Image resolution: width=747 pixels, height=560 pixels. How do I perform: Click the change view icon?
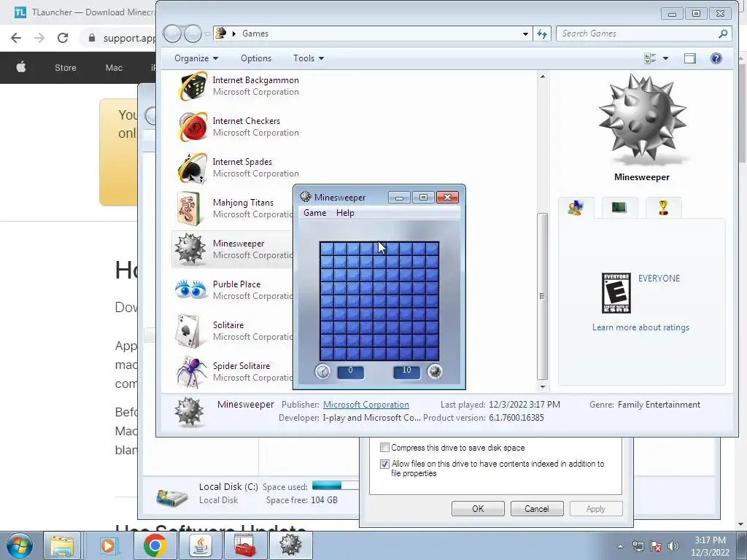[650, 58]
